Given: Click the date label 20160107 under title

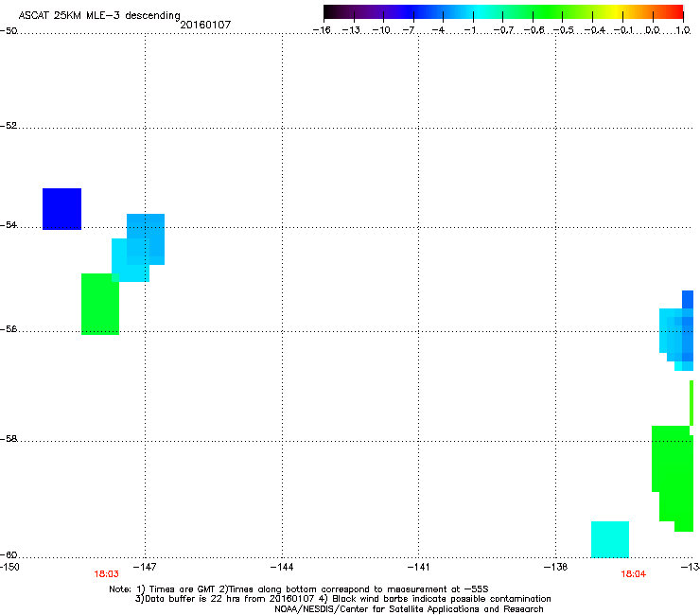Looking at the screenshot, I should 205,25.
